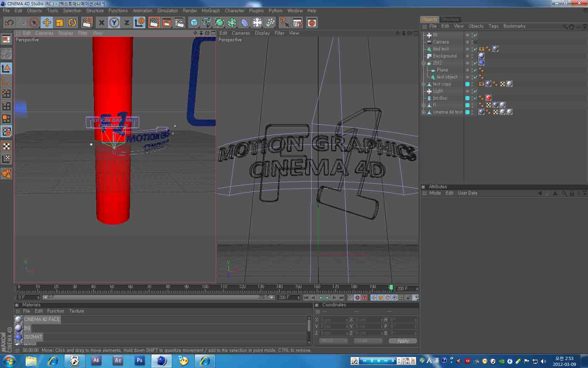This screenshot has width=588, height=368.
Task: Toggle the bicdisc enable checkmark
Action: (476, 98)
